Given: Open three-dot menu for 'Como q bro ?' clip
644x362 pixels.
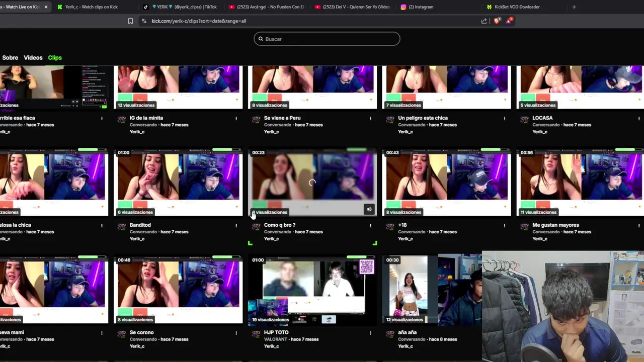Looking at the screenshot, I should point(370,226).
